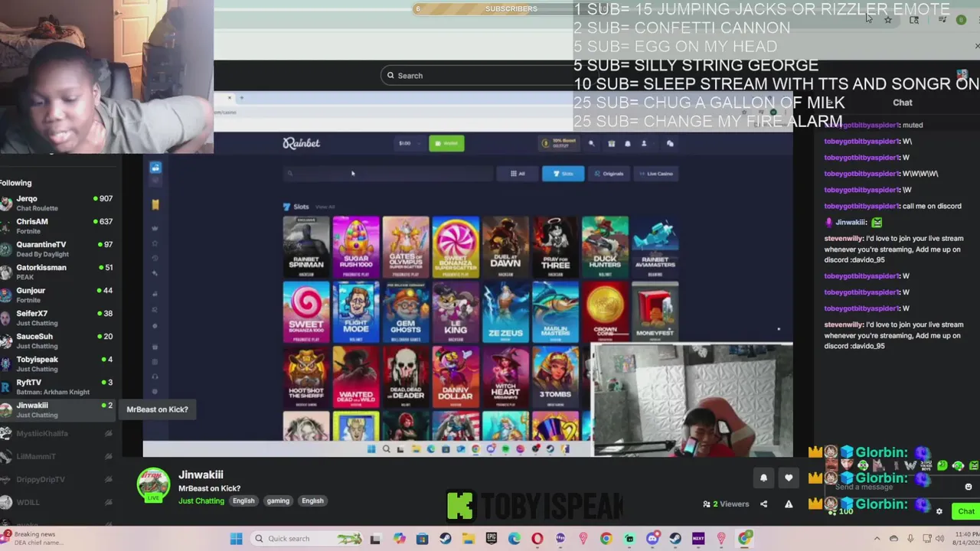The height and width of the screenshot is (551, 980).
Task: Open File Explorer folder from taskbar
Action: coord(468,539)
